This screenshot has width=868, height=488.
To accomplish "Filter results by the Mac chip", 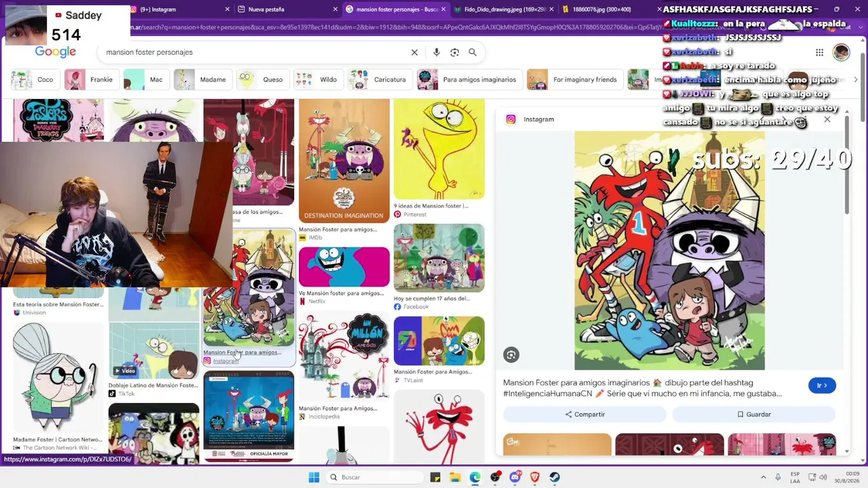I will click(145, 79).
